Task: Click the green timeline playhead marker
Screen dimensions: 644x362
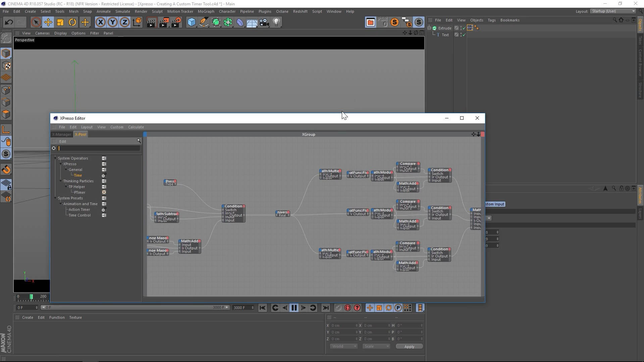Action: [31, 297]
